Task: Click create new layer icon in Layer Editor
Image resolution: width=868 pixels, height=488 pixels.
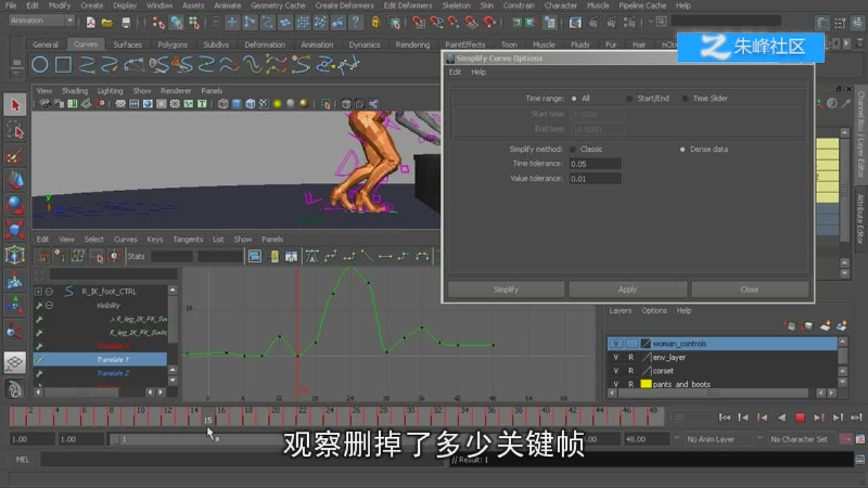Action: tap(825, 326)
